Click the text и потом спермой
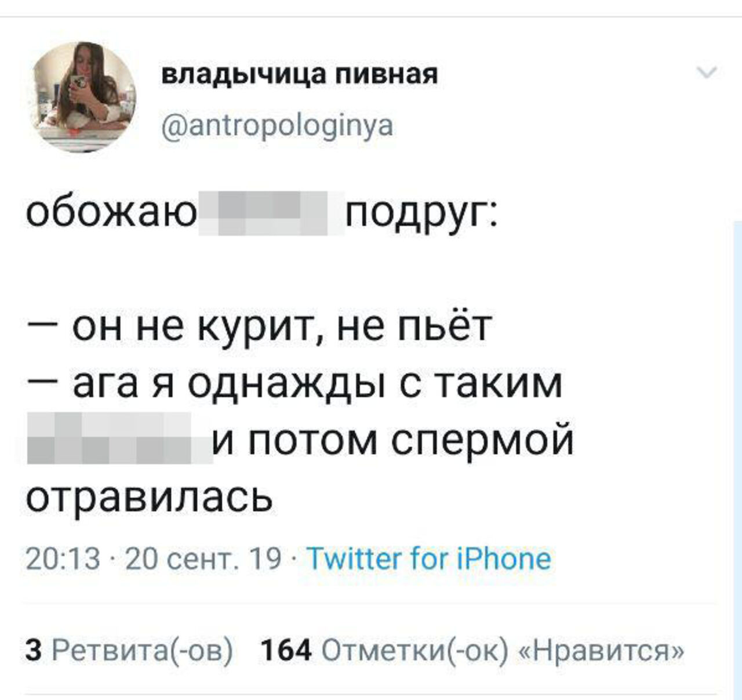The width and height of the screenshot is (742, 700). 393,440
